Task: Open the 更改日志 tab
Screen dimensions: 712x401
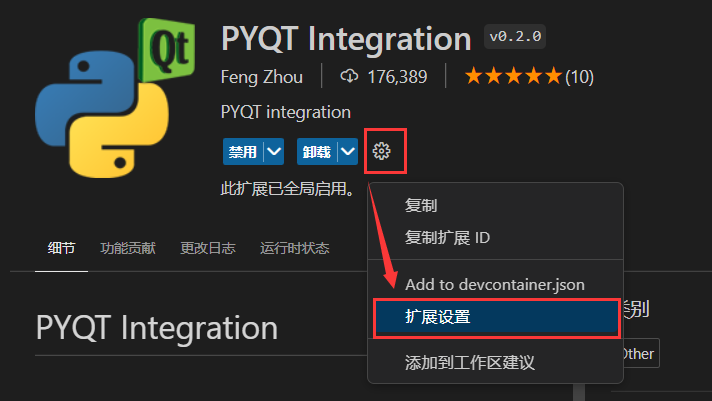Action: [x=208, y=248]
